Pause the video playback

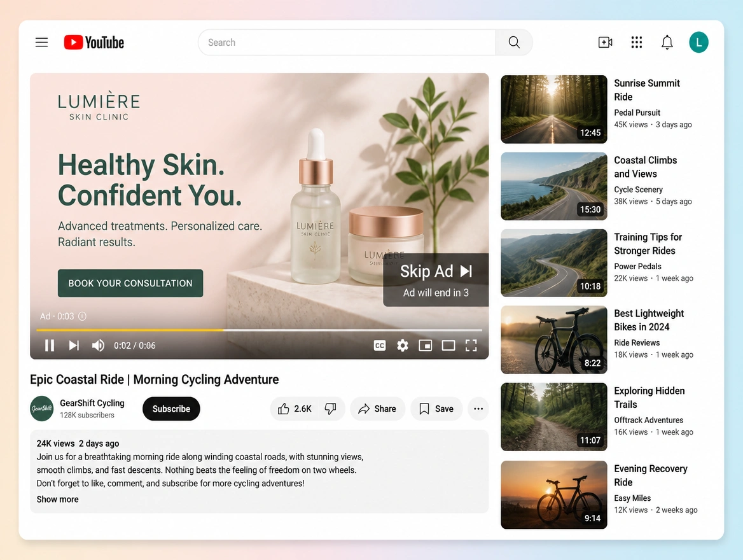coord(49,345)
